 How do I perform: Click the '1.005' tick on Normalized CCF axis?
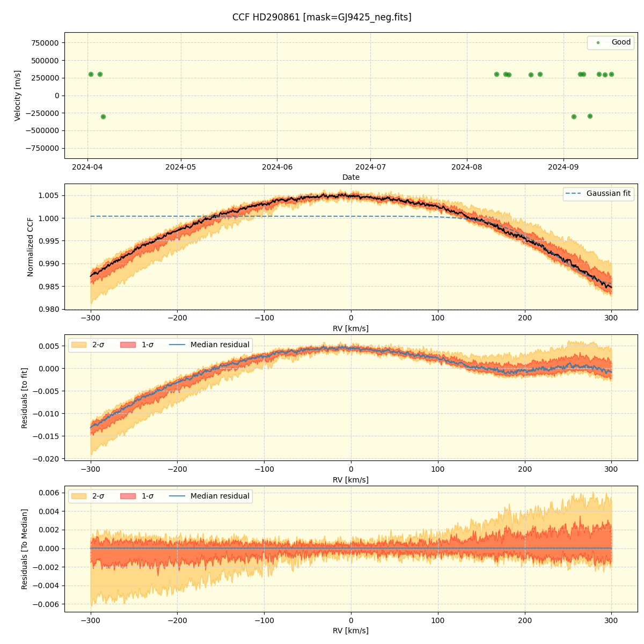(49, 195)
